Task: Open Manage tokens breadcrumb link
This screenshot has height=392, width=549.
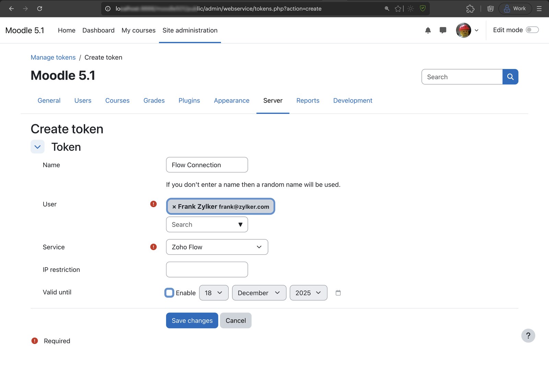Action: [x=53, y=57]
